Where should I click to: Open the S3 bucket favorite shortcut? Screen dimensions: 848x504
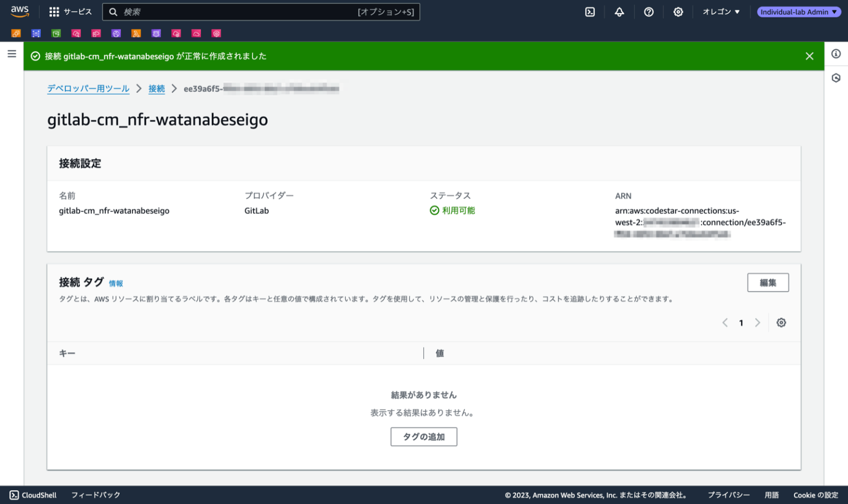point(56,33)
